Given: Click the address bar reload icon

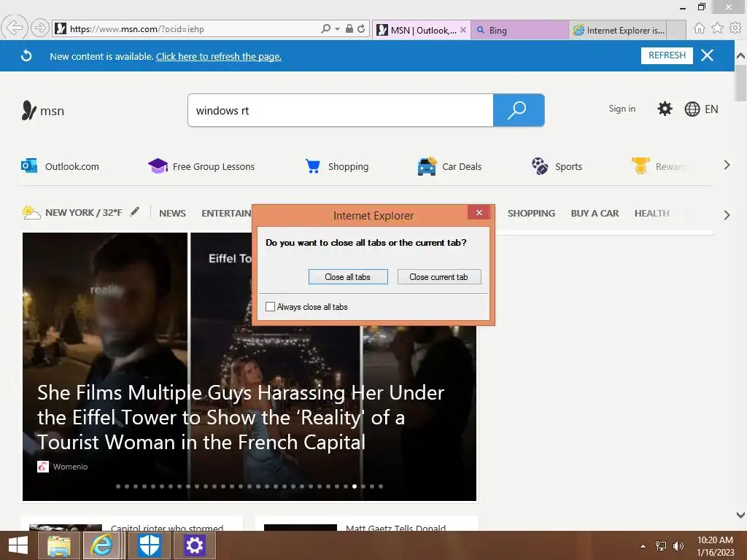Looking at the screenshot, I should [361, 28].
